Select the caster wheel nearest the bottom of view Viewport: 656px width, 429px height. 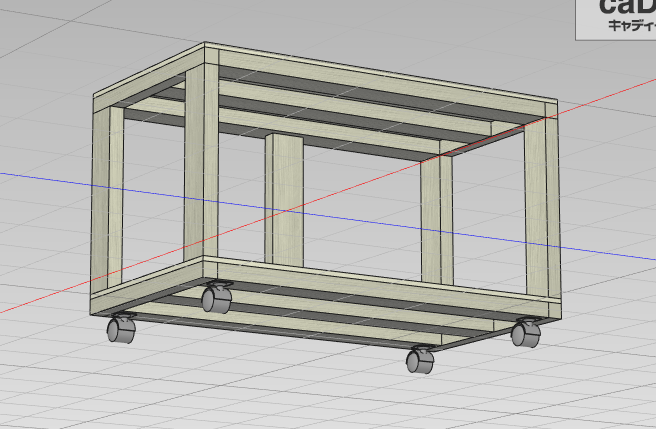point(420,360)
